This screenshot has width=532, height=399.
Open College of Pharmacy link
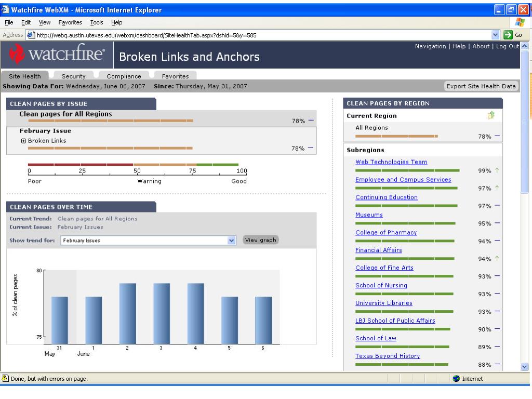(386, 232)
